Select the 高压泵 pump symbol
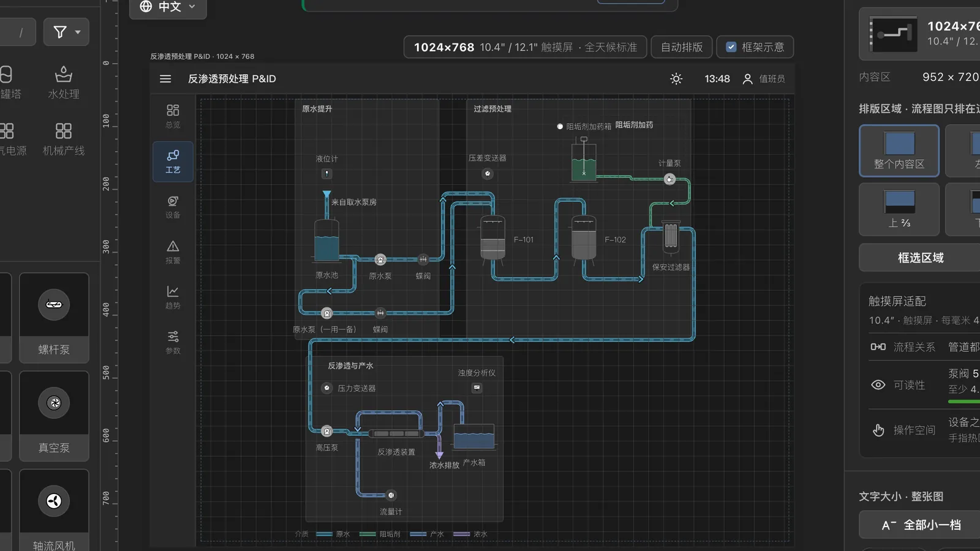The height and width of the screenshot is (551, 980). click(x=327, y=431)
